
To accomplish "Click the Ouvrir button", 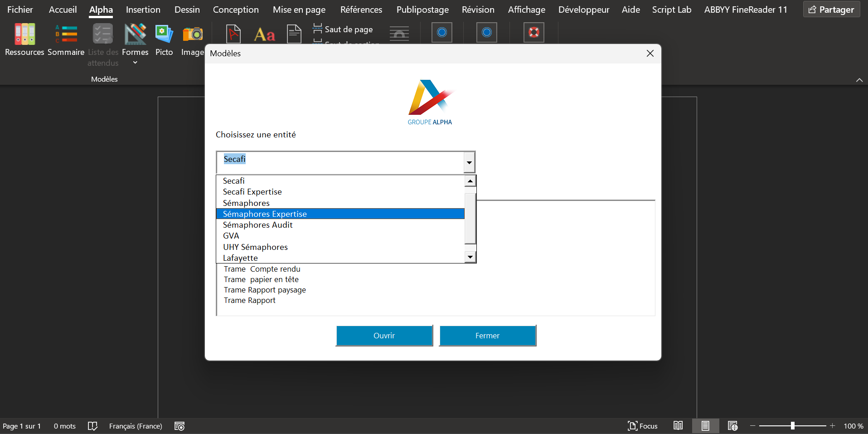I will [x=384, y=336].
